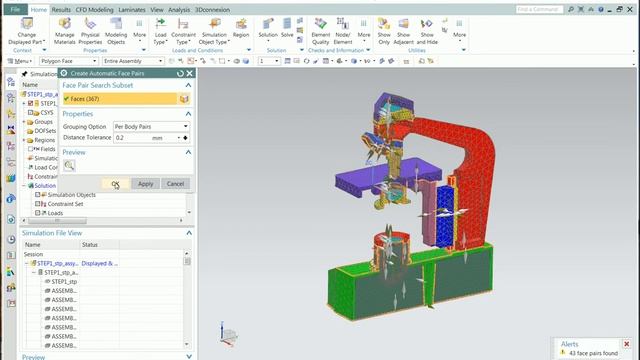The height and width of the screenshot is (360, 640).
Task: Collapse Face Pair Search Subset section
Action: pyautogui.click(x=188, y=85)
